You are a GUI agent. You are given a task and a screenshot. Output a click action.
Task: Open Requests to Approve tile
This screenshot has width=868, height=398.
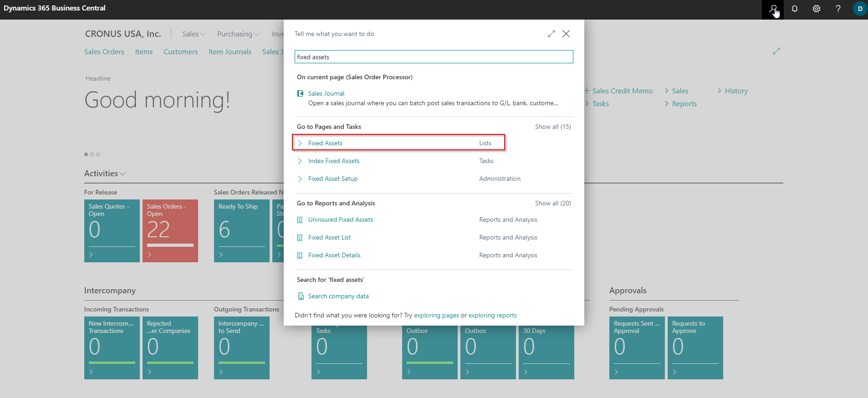click(695, 348)
